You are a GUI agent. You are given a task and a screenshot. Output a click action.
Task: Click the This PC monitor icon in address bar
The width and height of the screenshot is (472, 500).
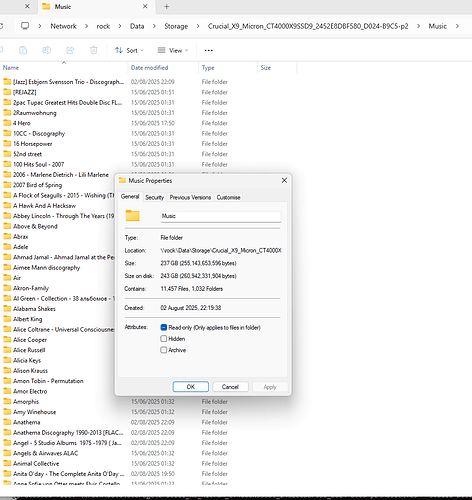coord(25,26)
